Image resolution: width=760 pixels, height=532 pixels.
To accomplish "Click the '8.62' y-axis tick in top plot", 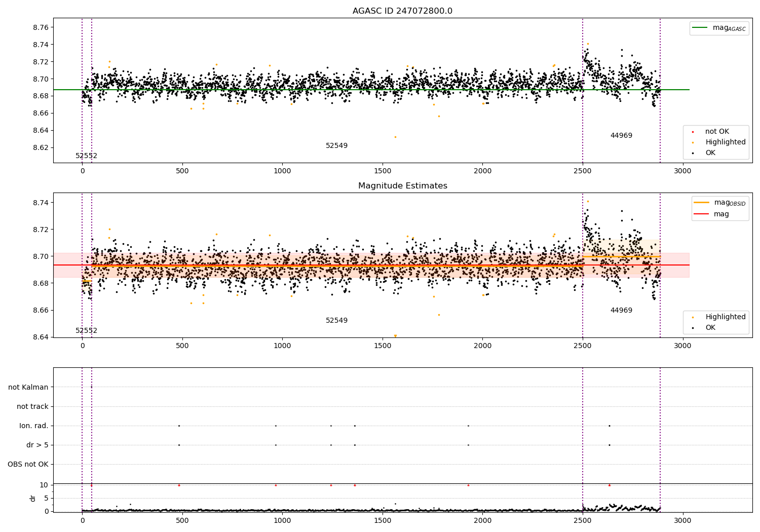I will [40, 148].
